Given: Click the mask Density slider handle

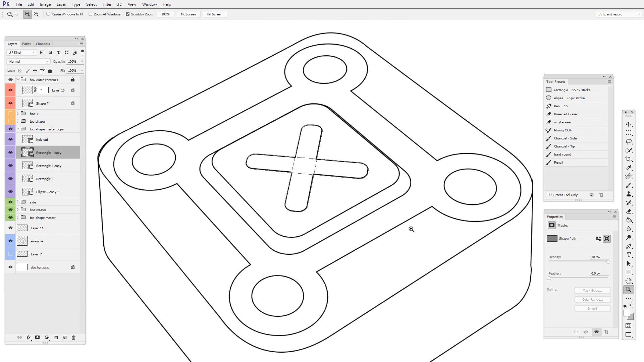Looking at the screenshot, I should click(x=608, y=262).
